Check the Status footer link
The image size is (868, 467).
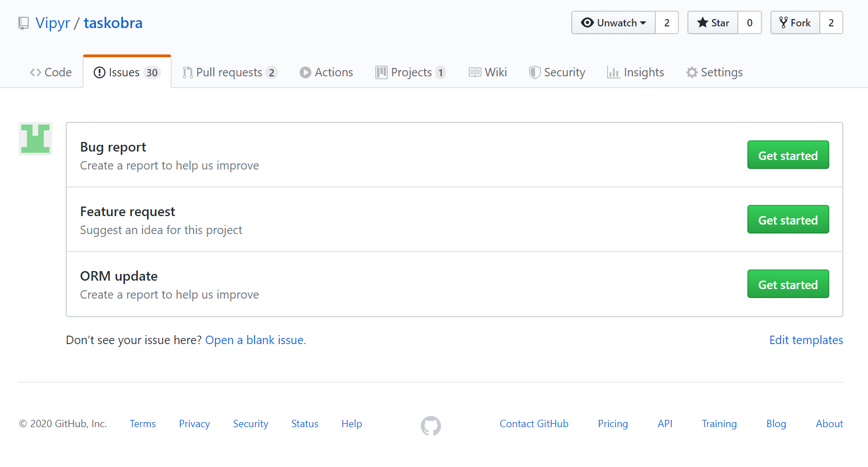(x=305, y=424)
